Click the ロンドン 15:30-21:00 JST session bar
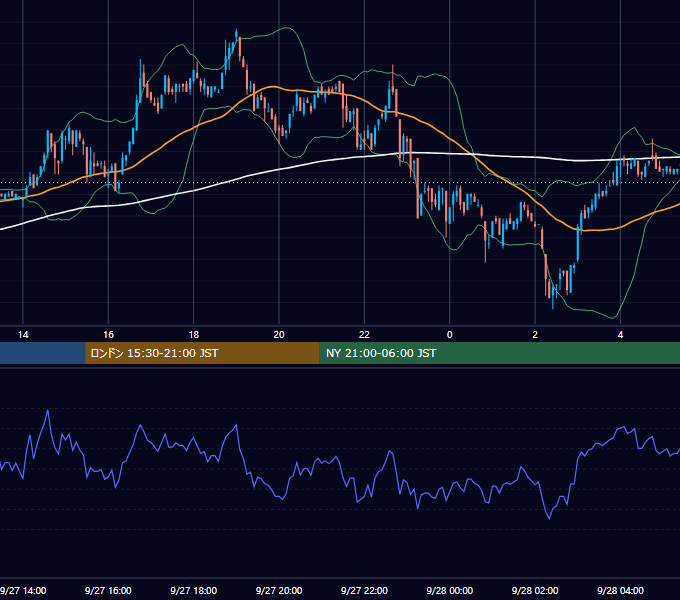680x600 pixels. pyautogui.click(x=202, y=353)
